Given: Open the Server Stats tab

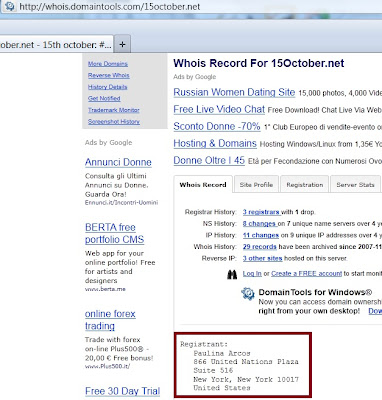Looking at the screenshot, I should (355, 185).
